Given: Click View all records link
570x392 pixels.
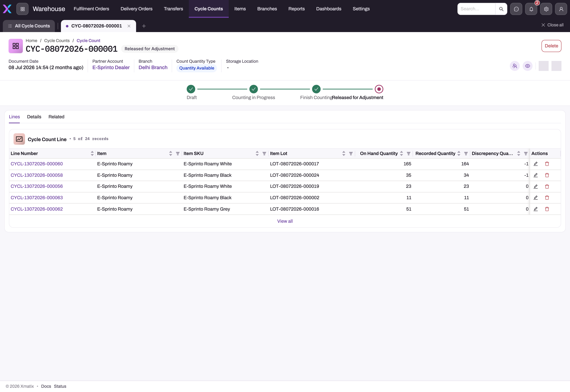Looking at the screenshot, I should [x=285, y=221].
